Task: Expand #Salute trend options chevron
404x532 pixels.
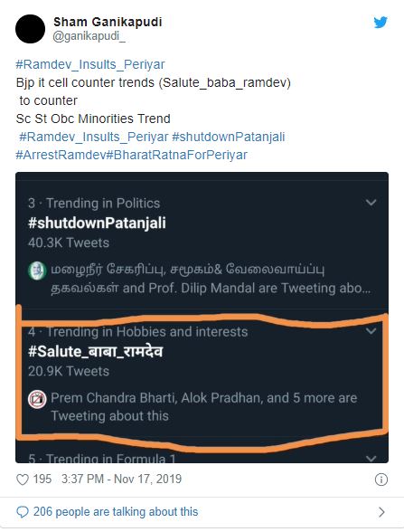Action: (x=371, y=331)
